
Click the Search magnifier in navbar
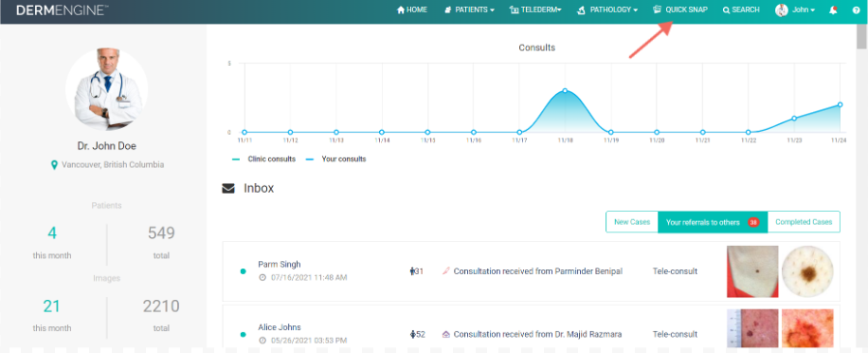pos(726,10)
